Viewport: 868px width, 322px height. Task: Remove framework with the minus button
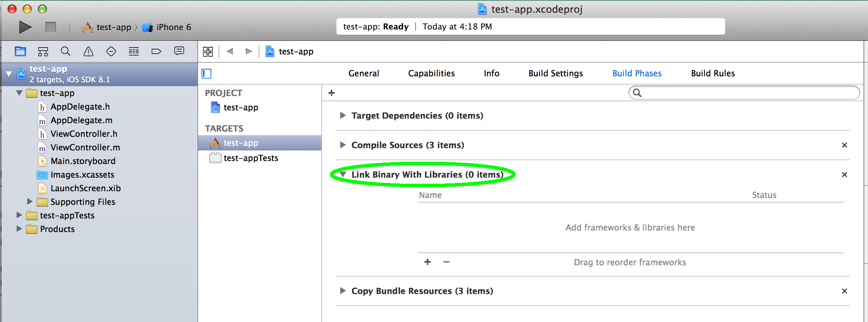pyautogui.click(x=446, y=262)
